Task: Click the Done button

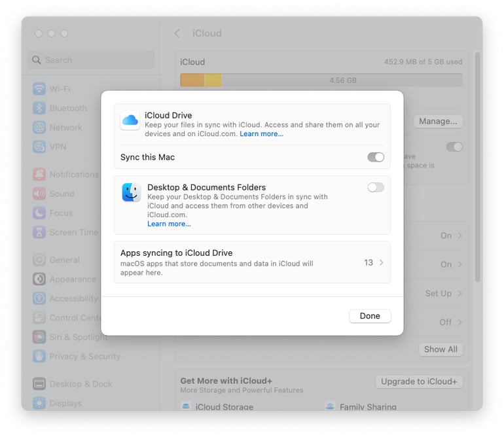Action: [370, 316]
